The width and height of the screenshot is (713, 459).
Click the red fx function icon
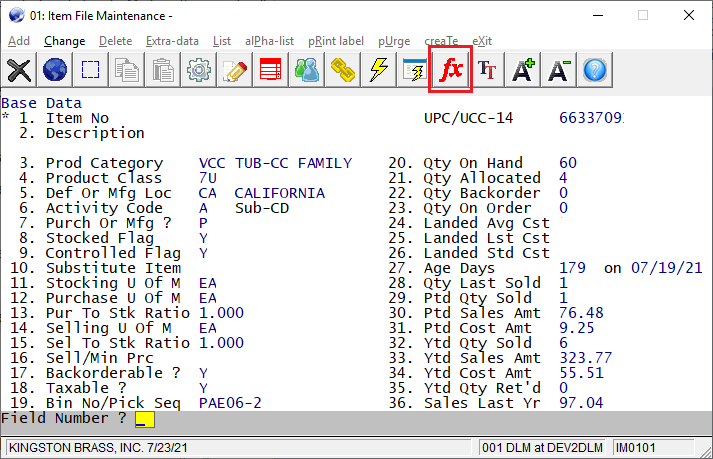click(x=451, y=70)
